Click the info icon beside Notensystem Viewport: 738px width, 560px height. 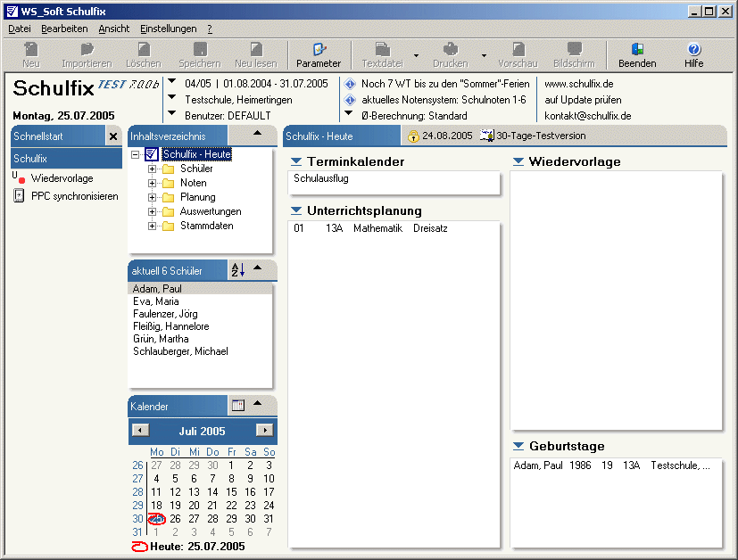point(350,100)
